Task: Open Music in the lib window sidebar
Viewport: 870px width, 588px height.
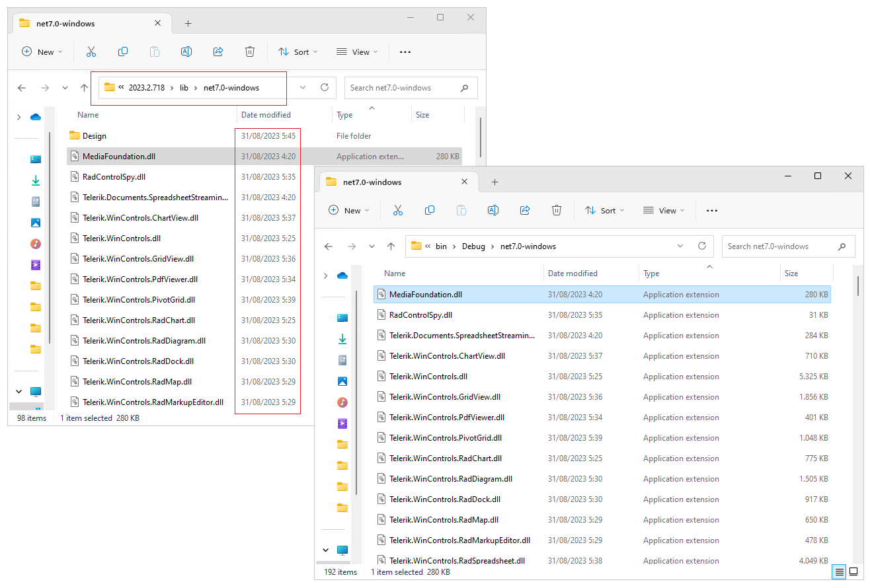Action: 36,244
